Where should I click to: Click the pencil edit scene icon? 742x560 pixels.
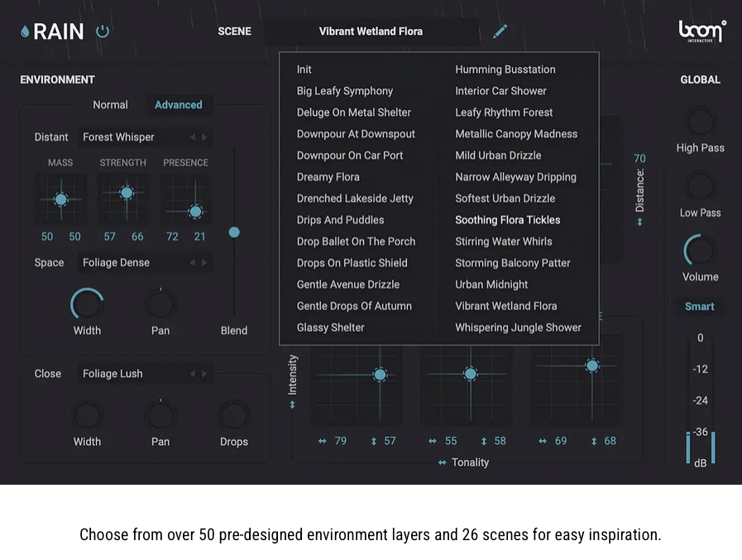point(500,31)
